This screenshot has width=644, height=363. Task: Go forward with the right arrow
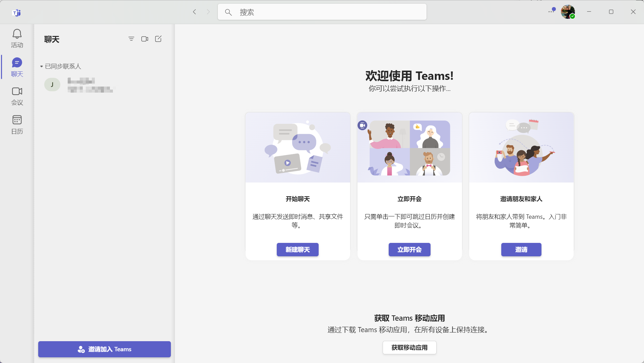point(208,12)
